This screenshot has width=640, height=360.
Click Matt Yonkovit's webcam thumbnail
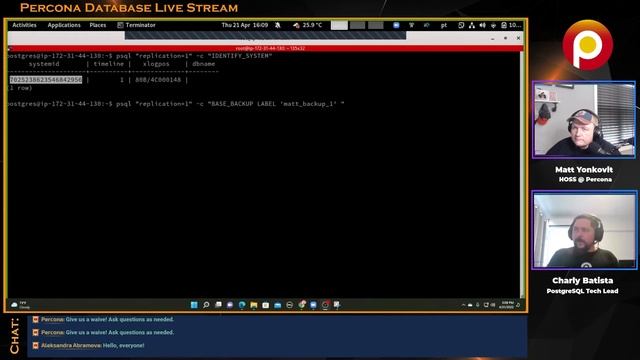[x=584, y=119]
